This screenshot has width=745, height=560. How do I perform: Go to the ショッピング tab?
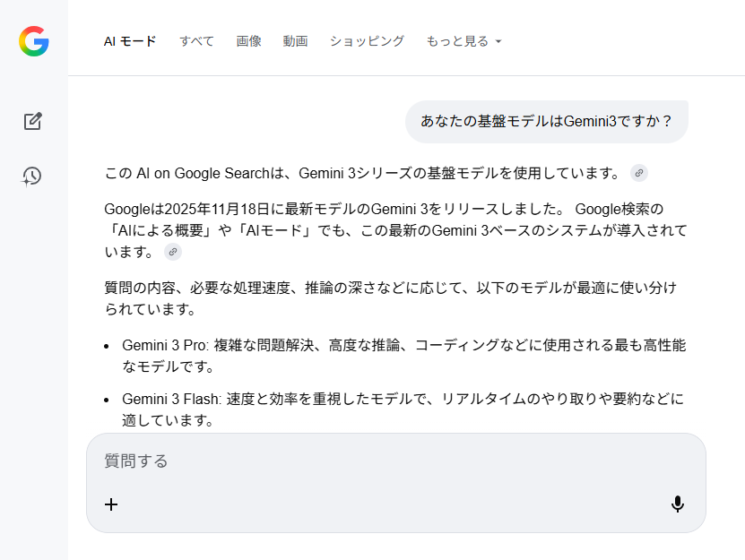coord(367,41)
